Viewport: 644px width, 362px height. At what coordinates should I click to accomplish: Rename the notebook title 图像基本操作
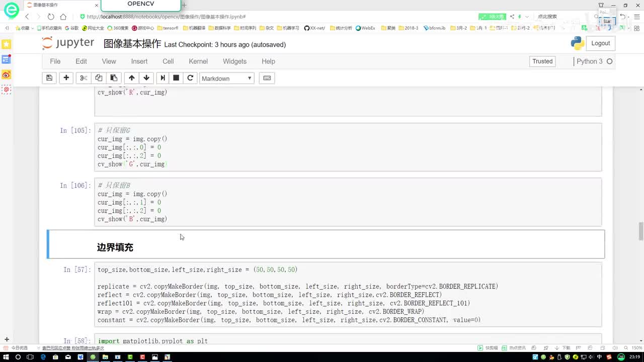click(132, 44)
